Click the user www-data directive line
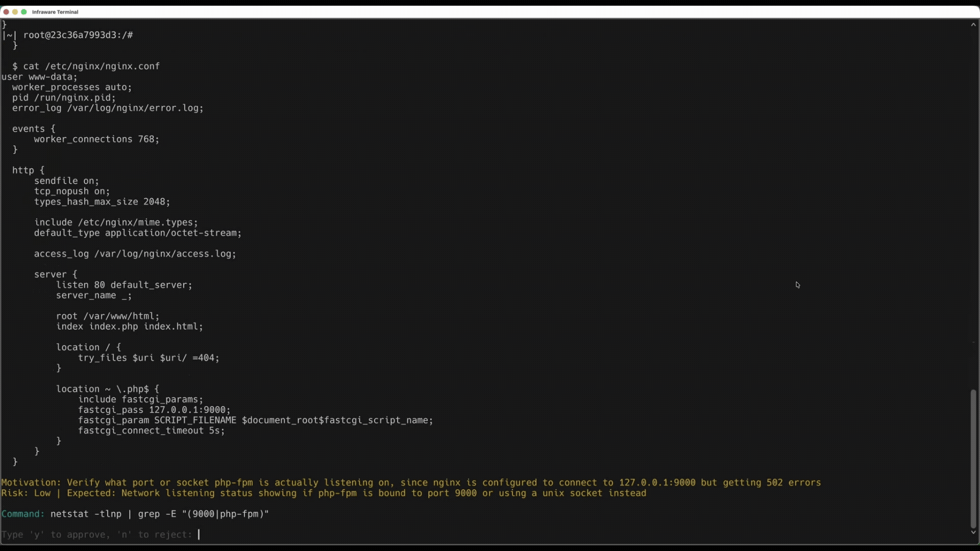 coord(38,77)
